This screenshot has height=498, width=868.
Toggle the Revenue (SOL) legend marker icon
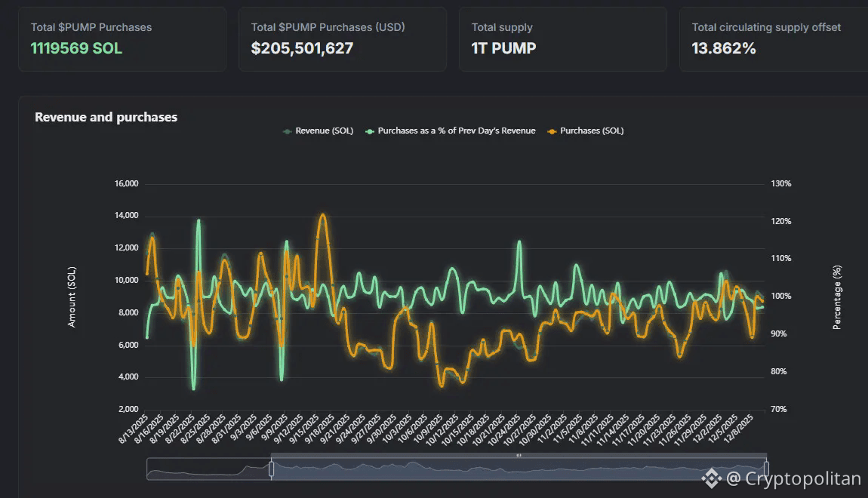[x=288, y=131]
